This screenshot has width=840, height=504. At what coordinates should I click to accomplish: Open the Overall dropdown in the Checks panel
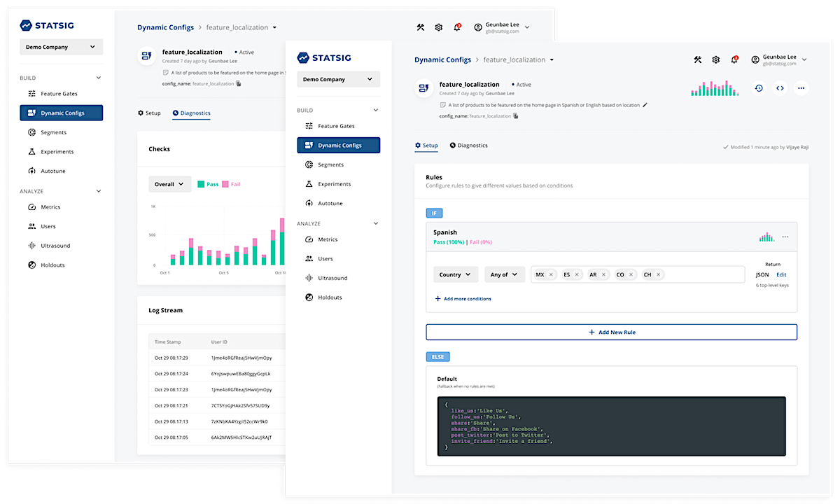(169, 184)
